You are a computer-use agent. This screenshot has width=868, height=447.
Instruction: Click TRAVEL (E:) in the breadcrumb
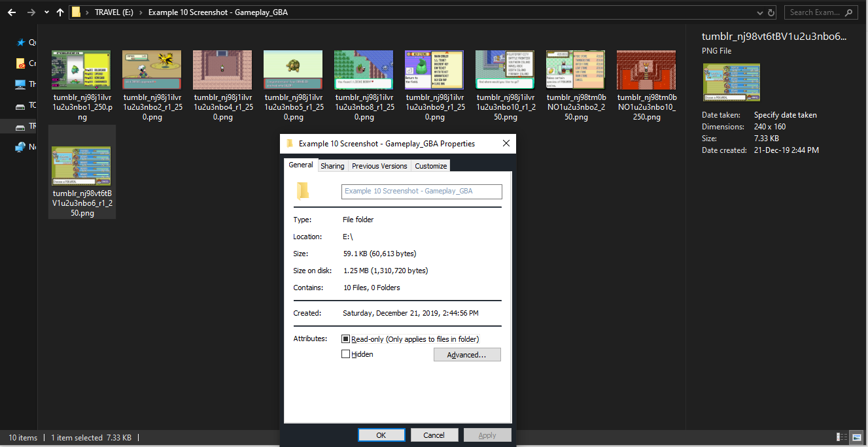click(x=114, y=12)
